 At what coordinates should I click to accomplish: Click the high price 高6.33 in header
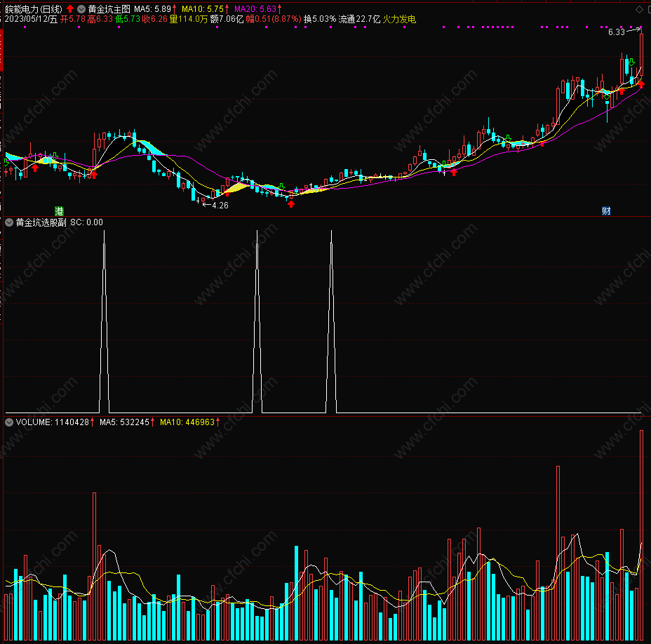click(100, 19)
